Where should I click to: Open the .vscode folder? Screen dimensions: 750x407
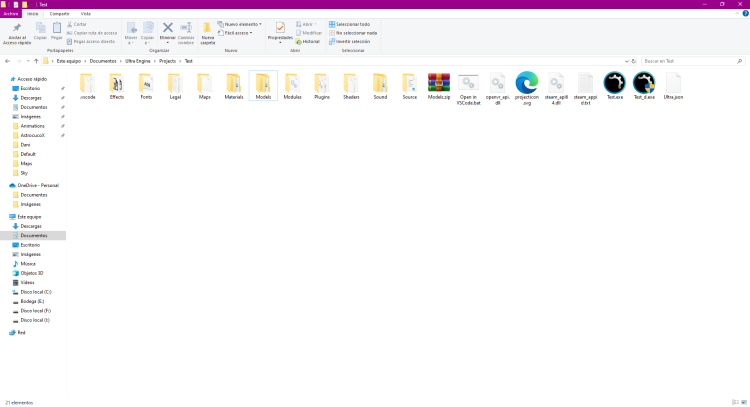point(88,87)
